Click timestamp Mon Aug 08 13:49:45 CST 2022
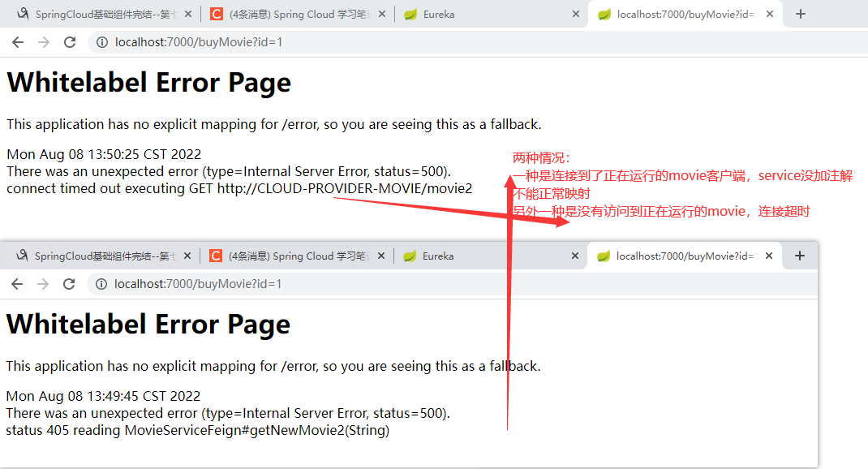868x469 pixels. [x=104, y=396]
